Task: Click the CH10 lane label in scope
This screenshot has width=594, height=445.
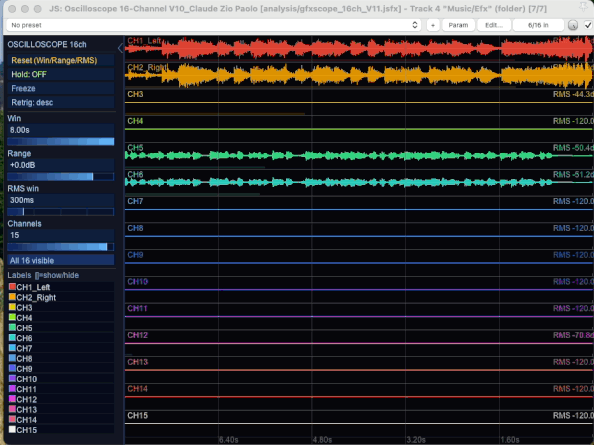Action: pos(138,282)
